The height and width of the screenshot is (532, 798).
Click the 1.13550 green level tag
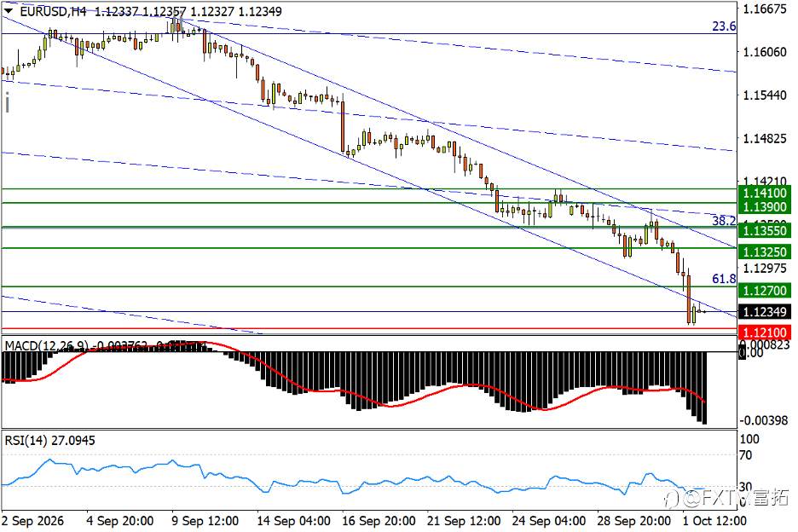click(x=765, y=231)
